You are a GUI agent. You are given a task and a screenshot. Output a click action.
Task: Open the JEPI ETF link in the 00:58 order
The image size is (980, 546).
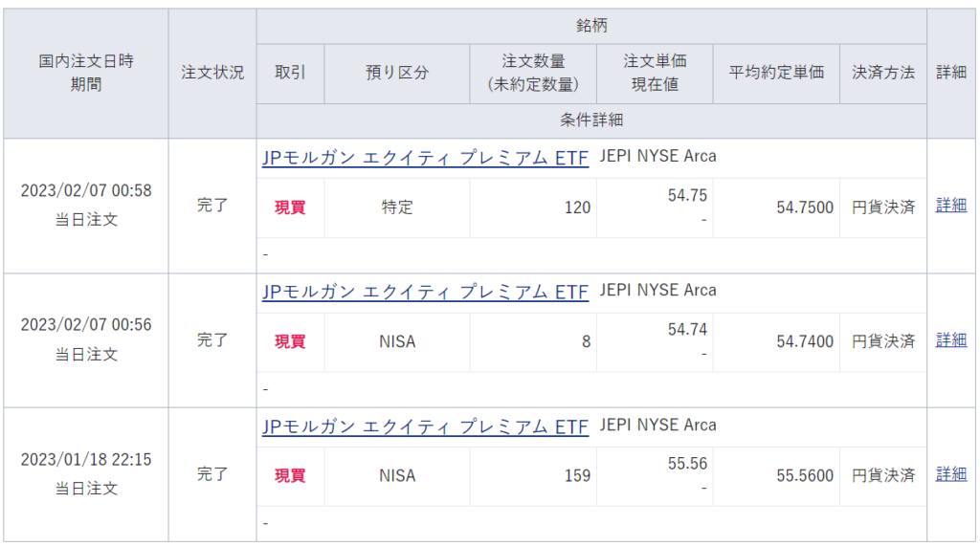point(425,159)
